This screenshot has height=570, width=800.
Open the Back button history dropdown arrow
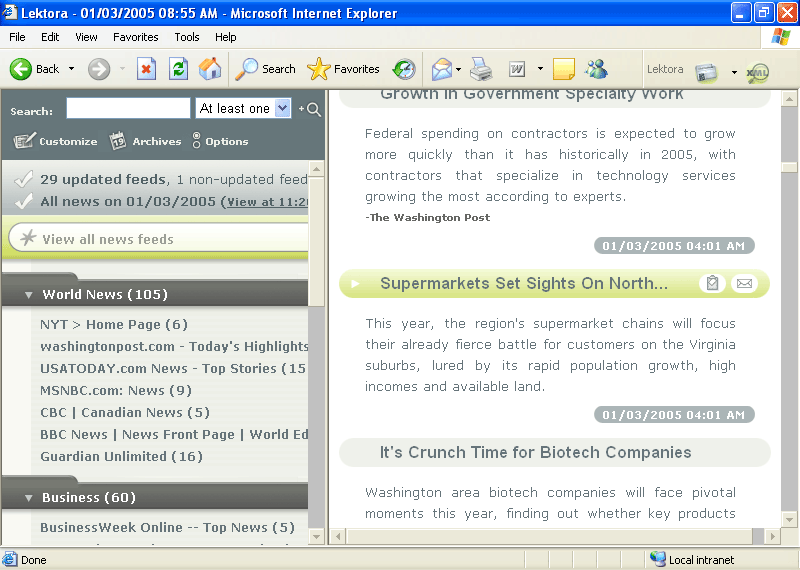71,69
